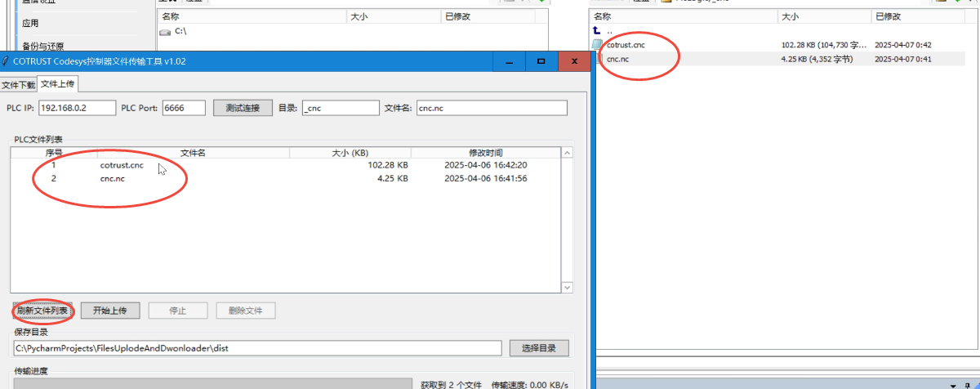This screenshot has height=389, width=980.
Task: Sort PLC list by 大小 (KB) header
Action: (x=350, y=153)
